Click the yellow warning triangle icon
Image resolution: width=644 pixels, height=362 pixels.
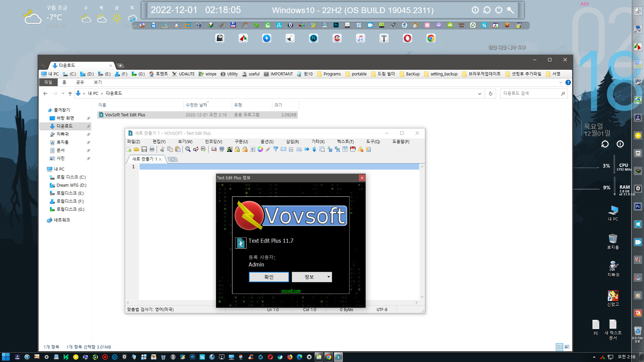pyautogui.click(x=361, y=149)
